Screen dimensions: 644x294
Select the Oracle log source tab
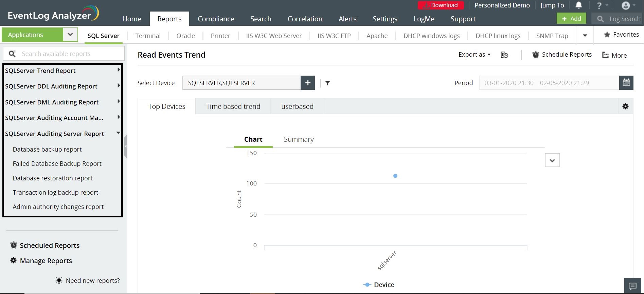tap(185, 36)
